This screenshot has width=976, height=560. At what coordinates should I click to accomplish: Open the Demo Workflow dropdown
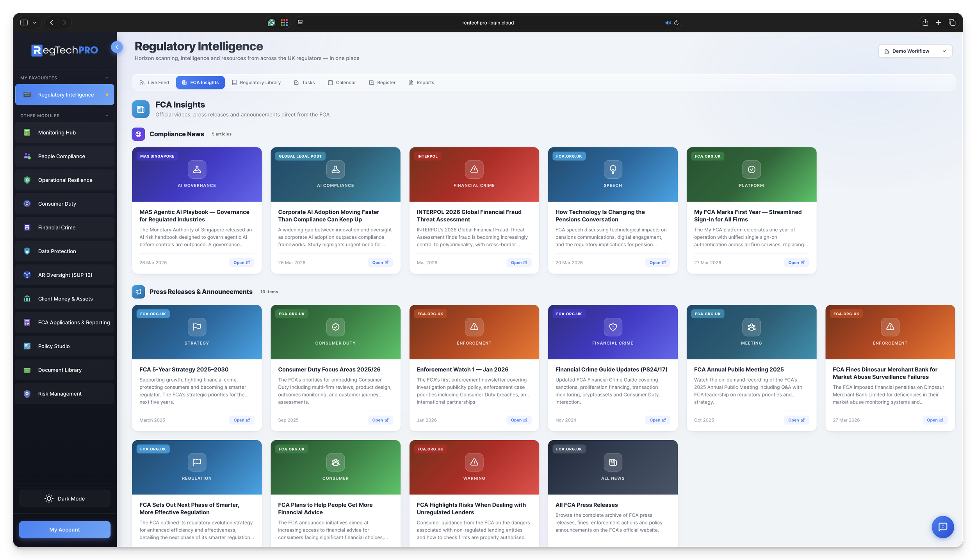(x=915, y=51)
